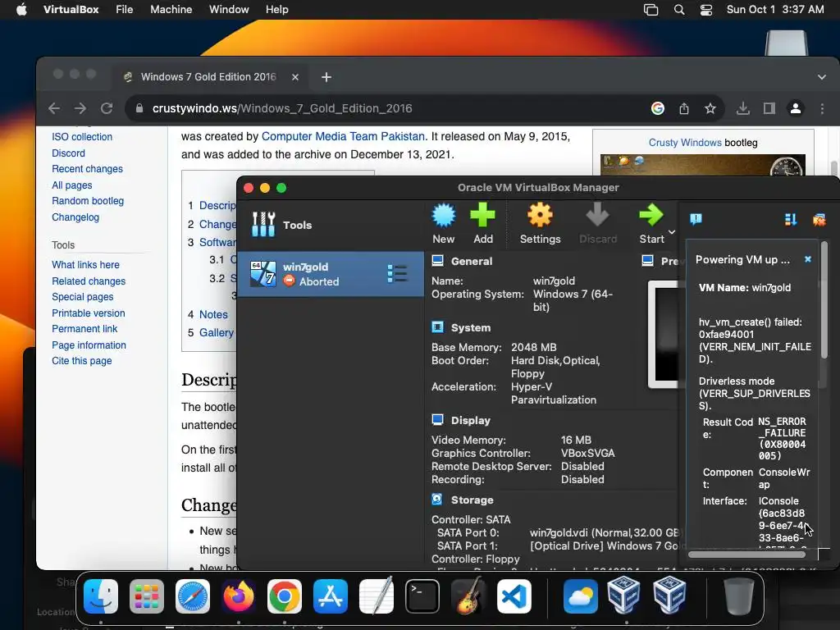Toggle Chrome side panel icon

pos(769,108)
